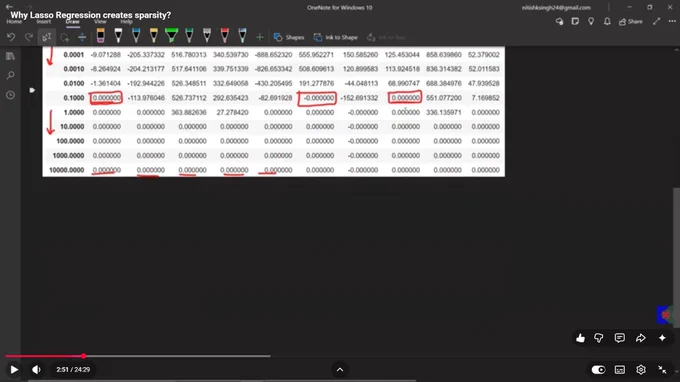The image size is (680, 382).
Task: Click the value 551.077200
Action: point(444,98)
